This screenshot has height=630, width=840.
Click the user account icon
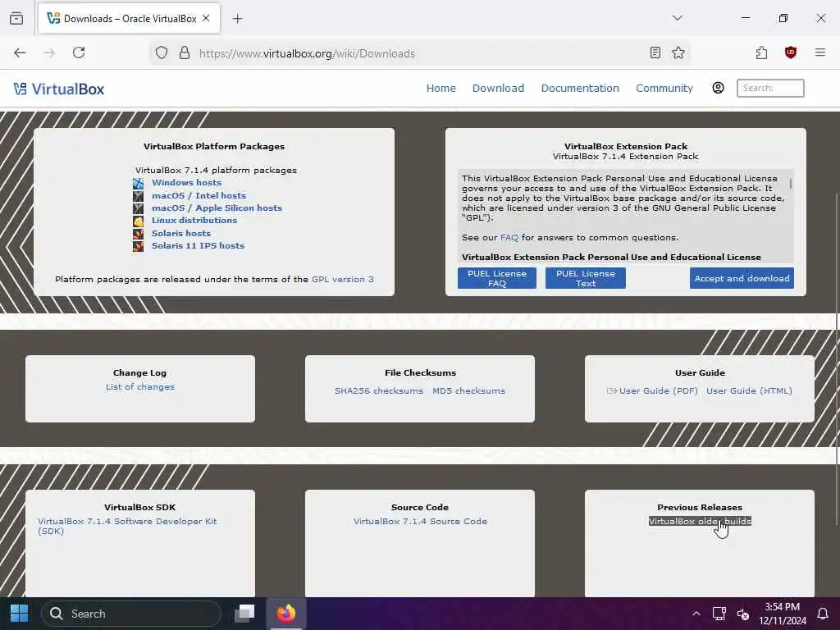pyautogui.click(x=718, y=88)
